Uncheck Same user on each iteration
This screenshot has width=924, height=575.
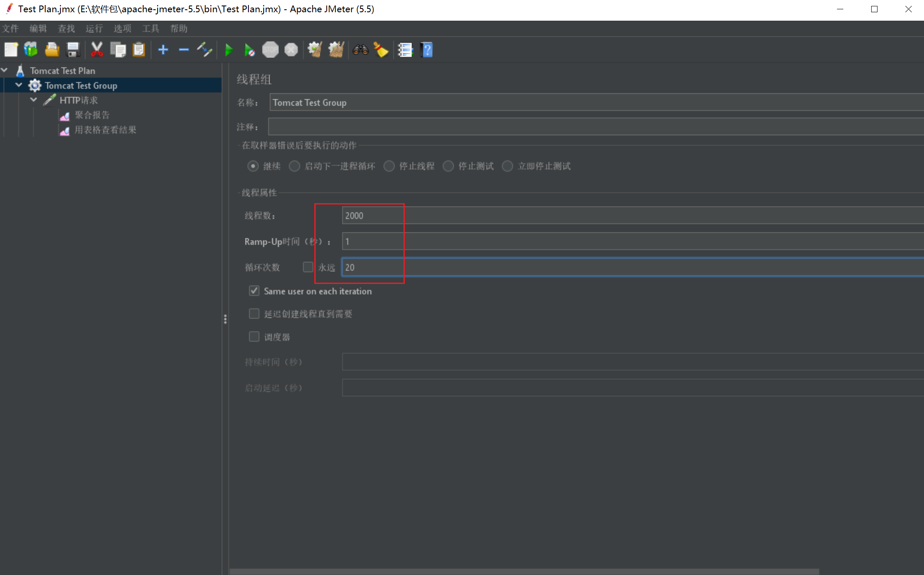tap(254, 291)
